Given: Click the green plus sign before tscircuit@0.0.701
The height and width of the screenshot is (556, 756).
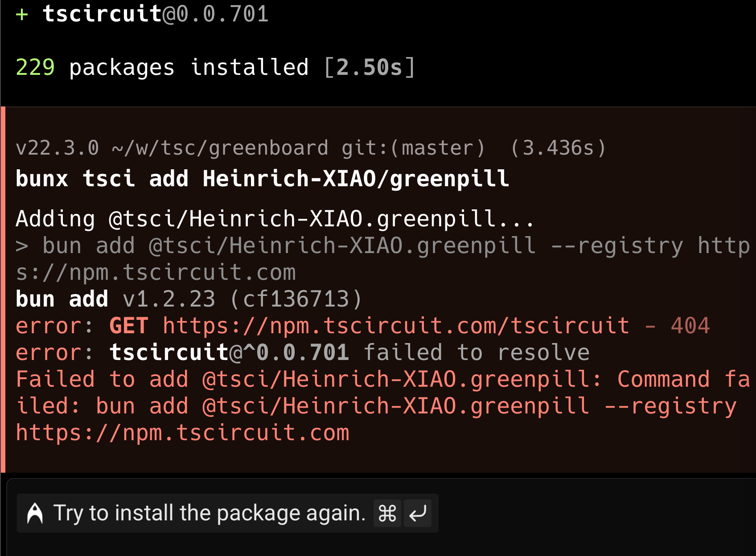Looking at the screenshot, I should (22, 14).
